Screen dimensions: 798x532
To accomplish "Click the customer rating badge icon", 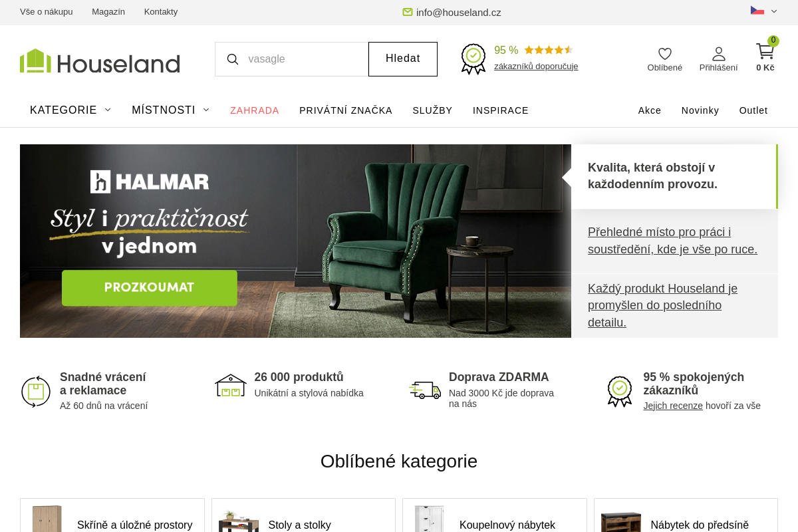I will (x=473, y=59).
